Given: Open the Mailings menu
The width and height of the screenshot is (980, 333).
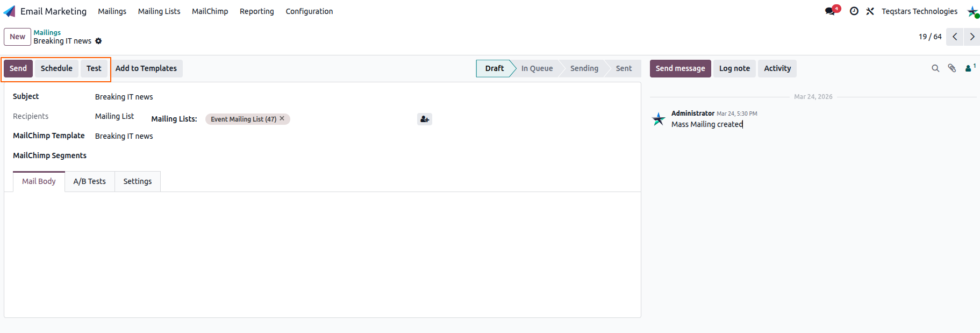Looking at the screenshot, I should click(112, 11).
